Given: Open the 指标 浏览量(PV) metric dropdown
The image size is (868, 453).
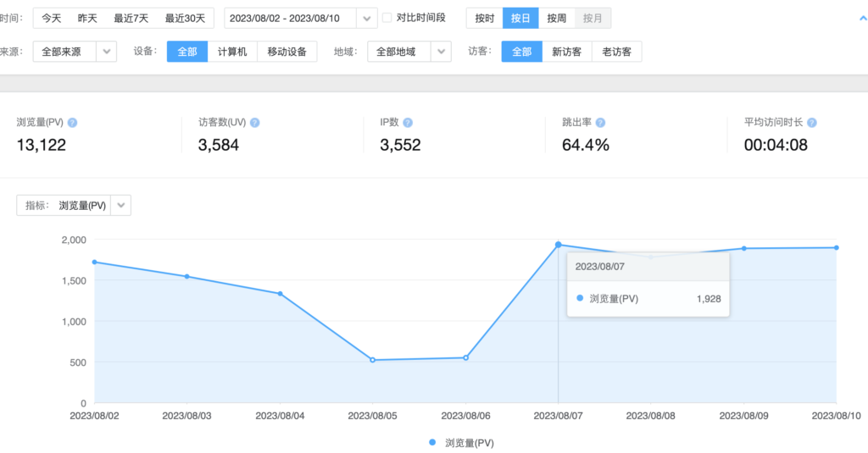Looking at the screenshot, I should tap(74, 205).
